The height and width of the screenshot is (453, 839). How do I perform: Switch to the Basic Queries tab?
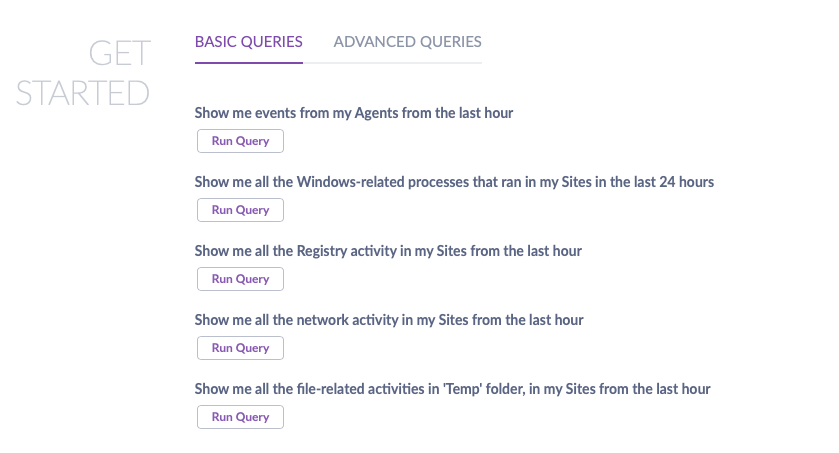tap(248, 42)
